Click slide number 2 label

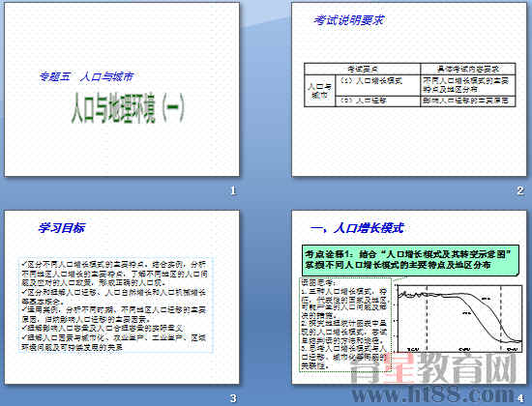520,190
